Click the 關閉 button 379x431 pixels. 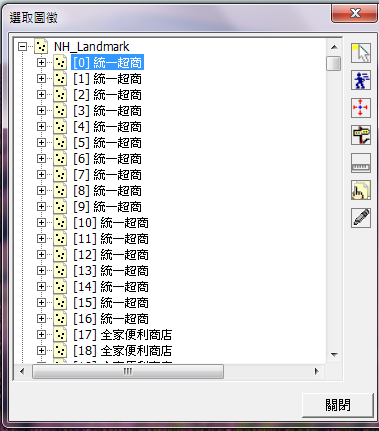point(338,405)
